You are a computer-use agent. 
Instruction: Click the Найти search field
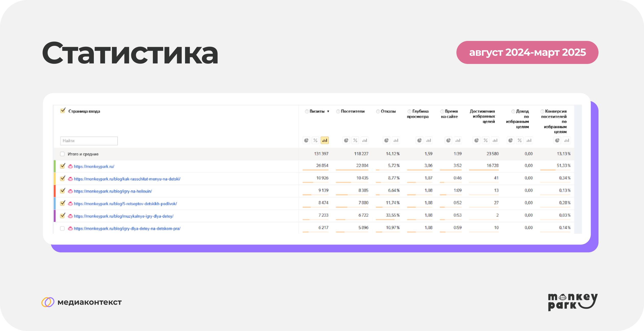89,141
